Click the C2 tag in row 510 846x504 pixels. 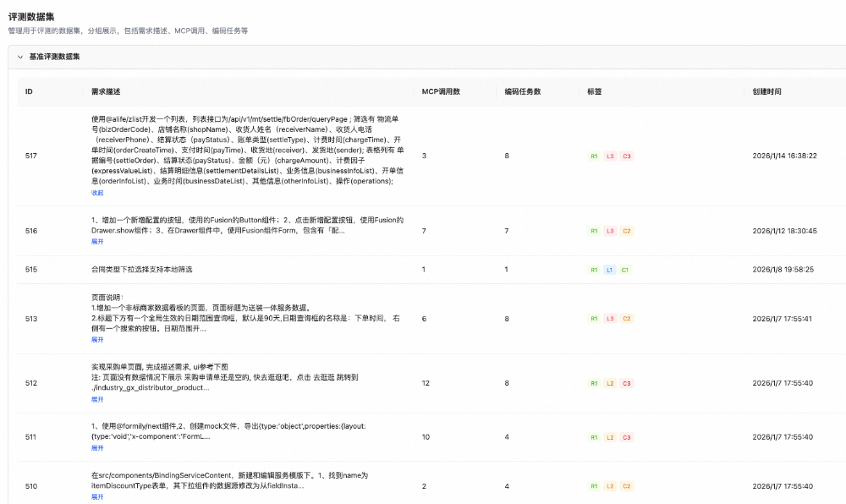click(x=626, y=486)
